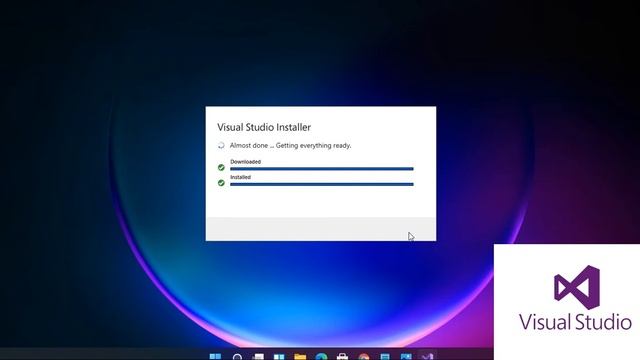The width and height of the screenshot is (640, 360).
Task: Launch Google Chrome from the taskbar
Action: pos(364,357)
